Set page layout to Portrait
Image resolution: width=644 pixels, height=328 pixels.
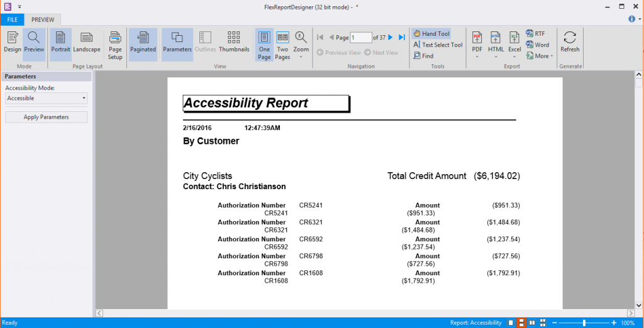tap(60, 45)
